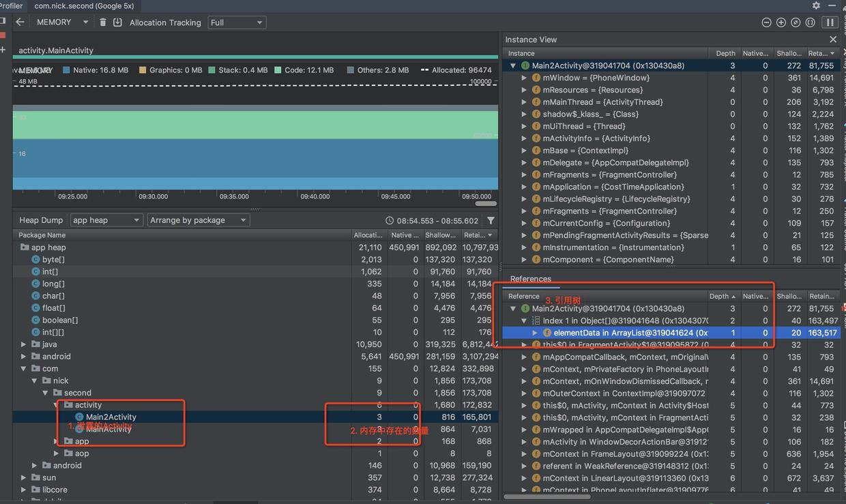Zoom in the timeline
The image size is (846, 504).
[781, 23]
